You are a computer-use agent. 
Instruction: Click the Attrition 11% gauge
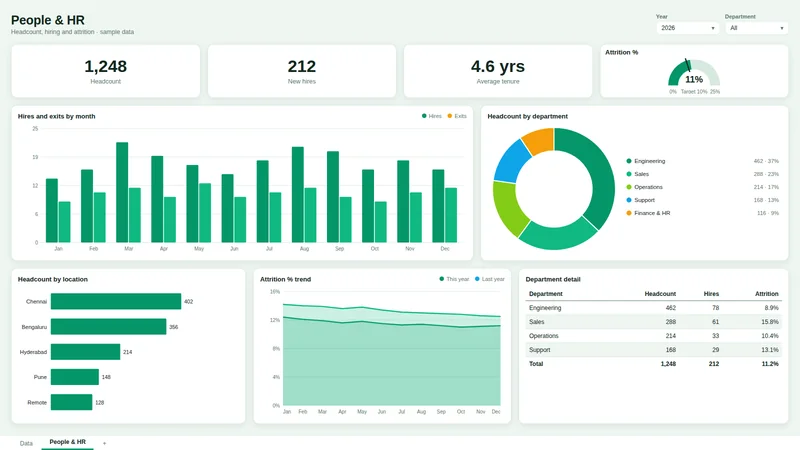(x=694, y=71)
